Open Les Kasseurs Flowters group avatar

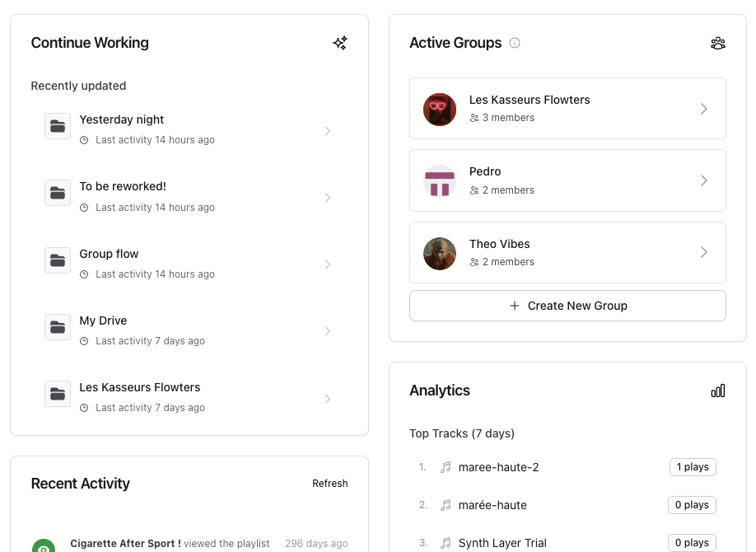(x=440, y=109)
